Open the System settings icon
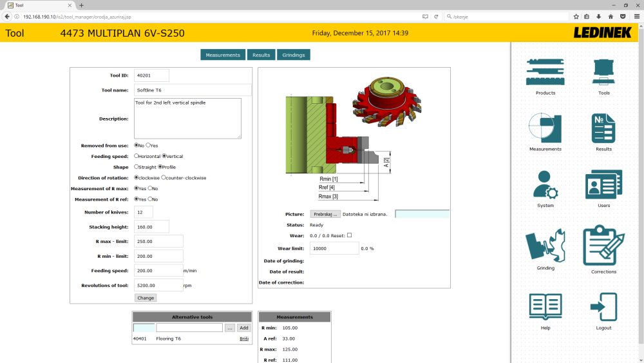This screenshot has height=363, width=644. click(x=545, y=184)
